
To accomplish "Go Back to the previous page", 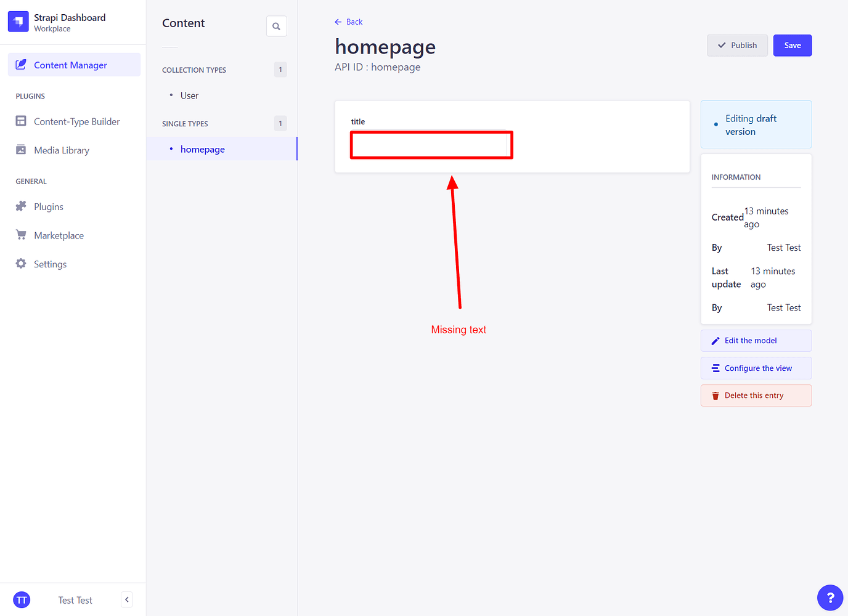I will click(x=349, y=22).
